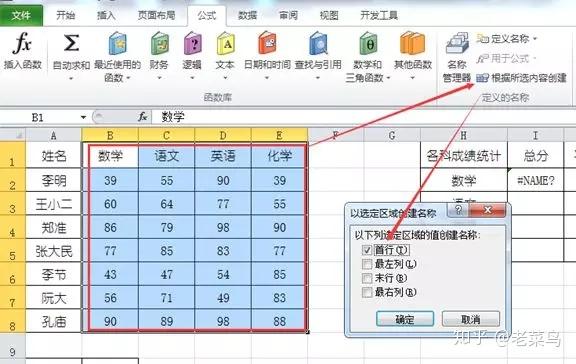Close the Create Names dialog
The image size is (576, 364).
[x=487, y=210]
